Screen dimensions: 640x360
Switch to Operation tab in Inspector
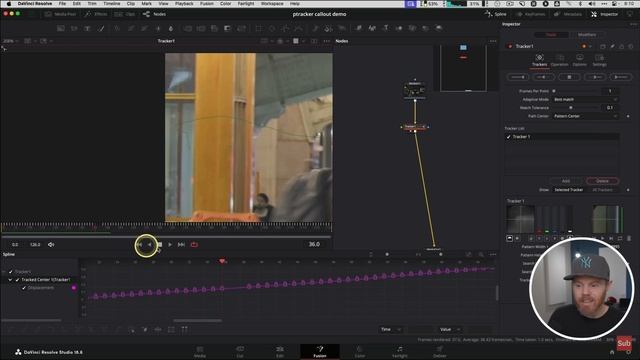coord(559,60)
